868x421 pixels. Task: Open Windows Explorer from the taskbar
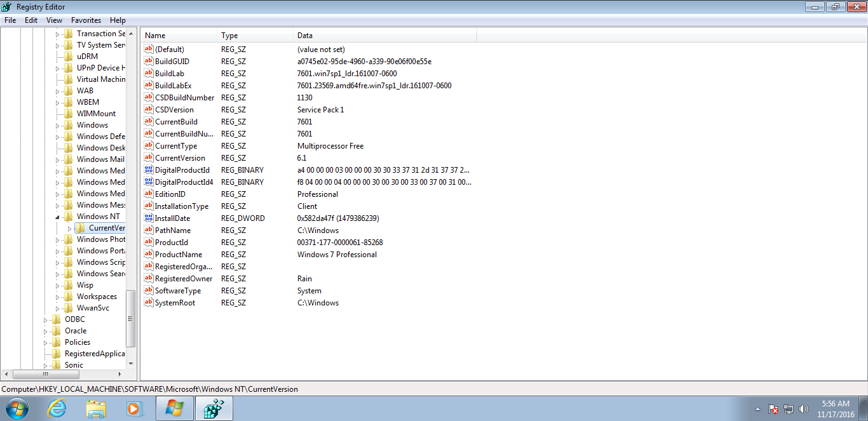(x=96, y=408)
